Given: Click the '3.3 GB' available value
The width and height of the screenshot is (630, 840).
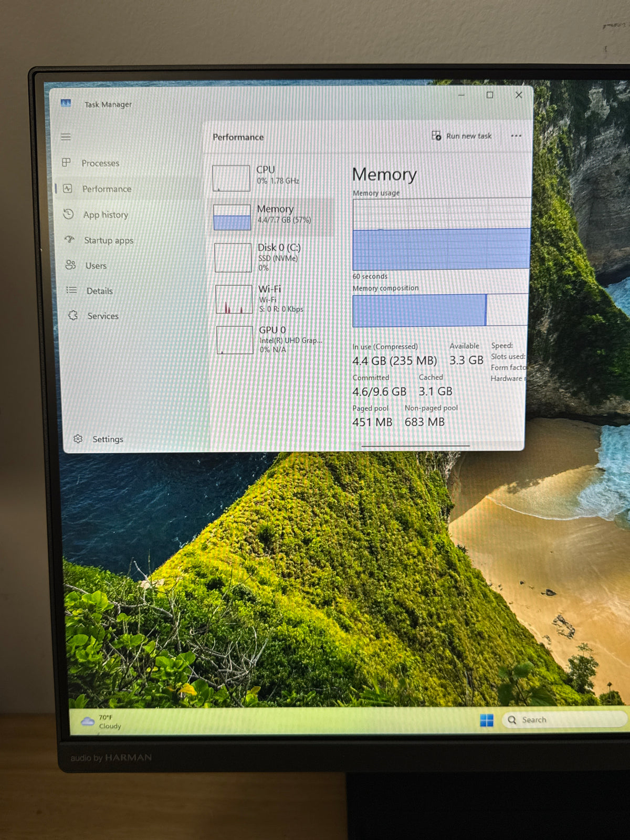Looking at the screenshot, I should 466,361.
